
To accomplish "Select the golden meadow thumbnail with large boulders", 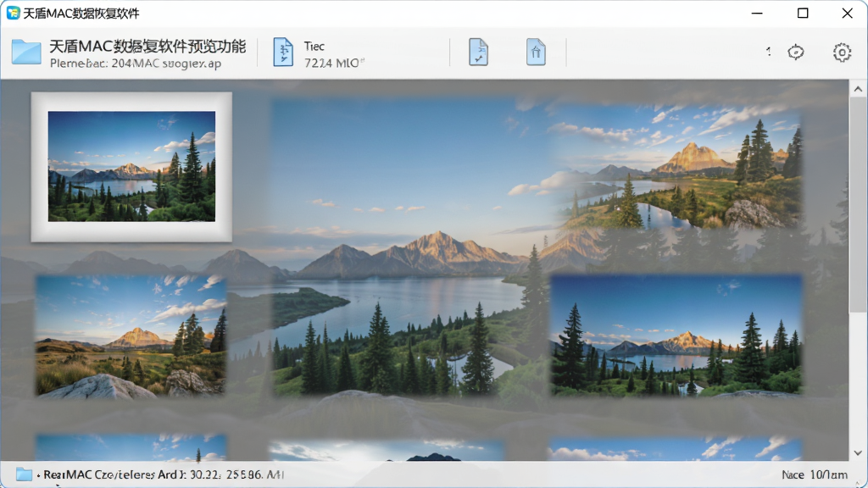I will point(131,335).
